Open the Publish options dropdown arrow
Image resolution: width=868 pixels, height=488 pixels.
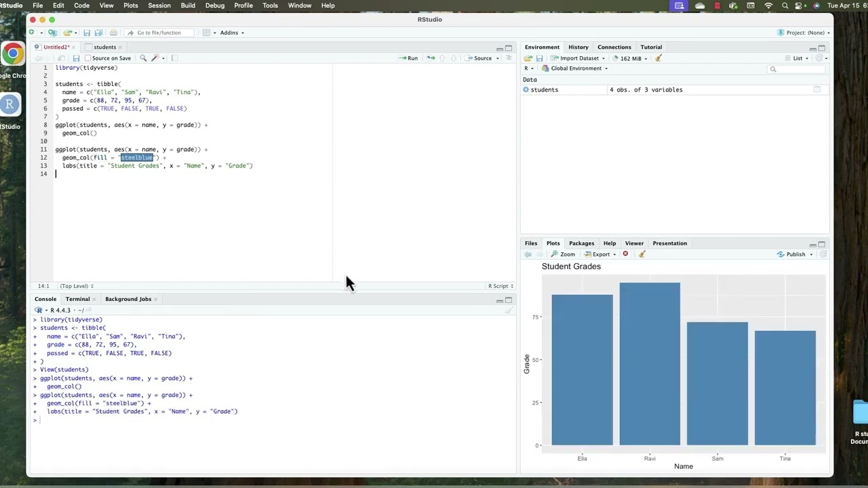click(x=811, y=254)
